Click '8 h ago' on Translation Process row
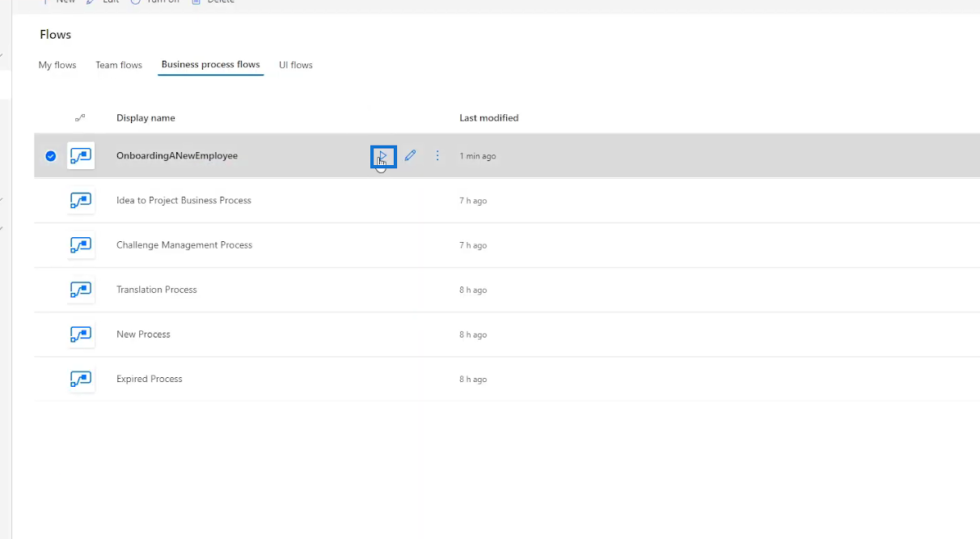The height and width of the screenshot is (539, 980). [x=473, y=290]
